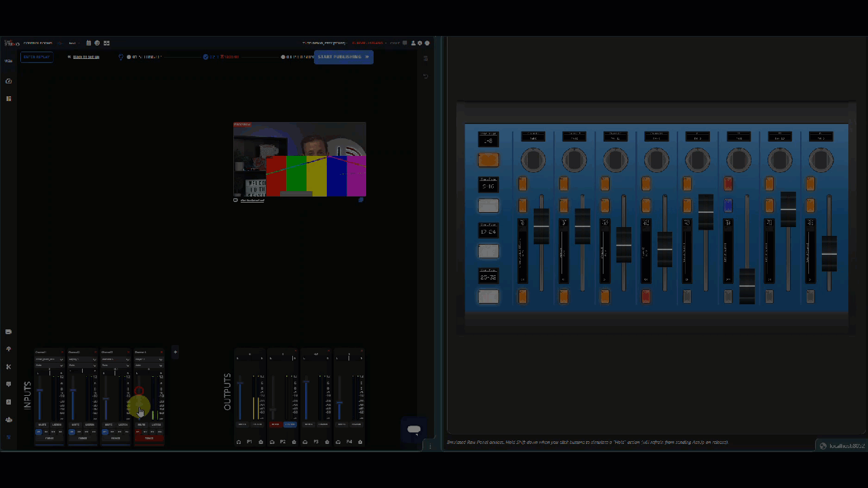
Task: Click the globe icon in top bar
Action: coord(97,43)
